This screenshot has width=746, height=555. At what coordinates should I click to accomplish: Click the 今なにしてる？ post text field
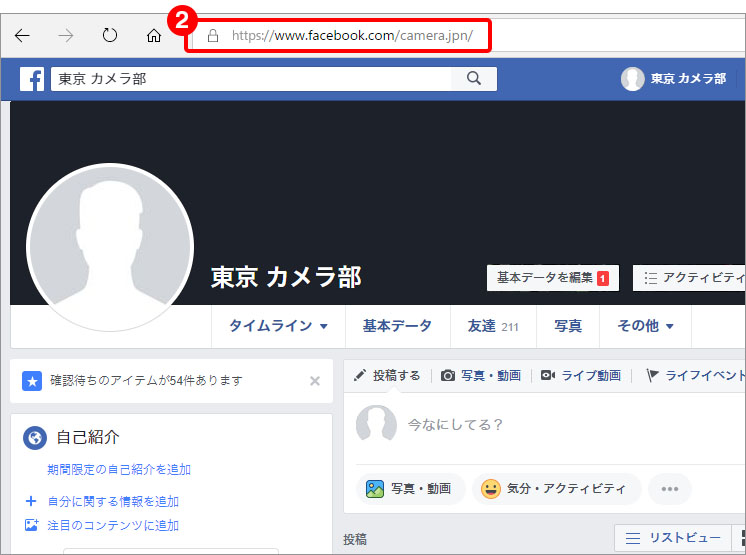click(x=455, y=424)
